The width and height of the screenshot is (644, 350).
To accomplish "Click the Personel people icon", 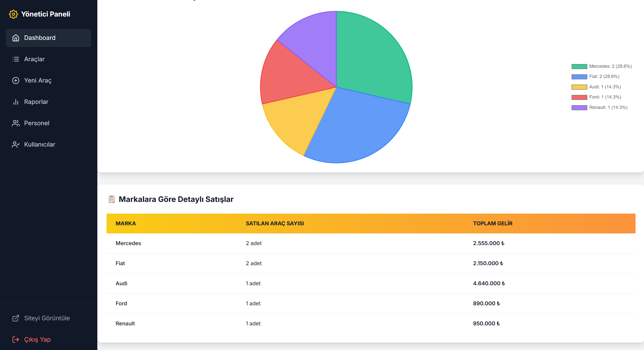I will click(16, 123).
